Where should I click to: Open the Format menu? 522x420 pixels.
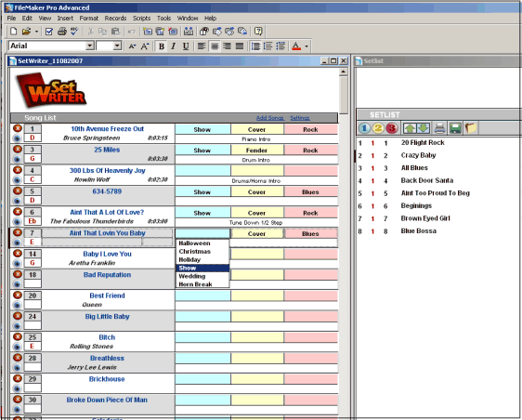click(x=89, y=18)
